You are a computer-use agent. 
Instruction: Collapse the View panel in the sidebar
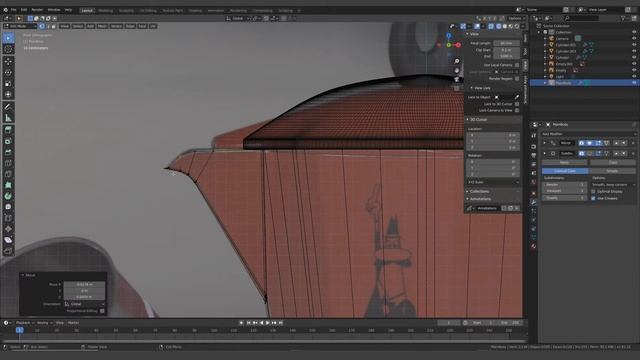[468, 34]
